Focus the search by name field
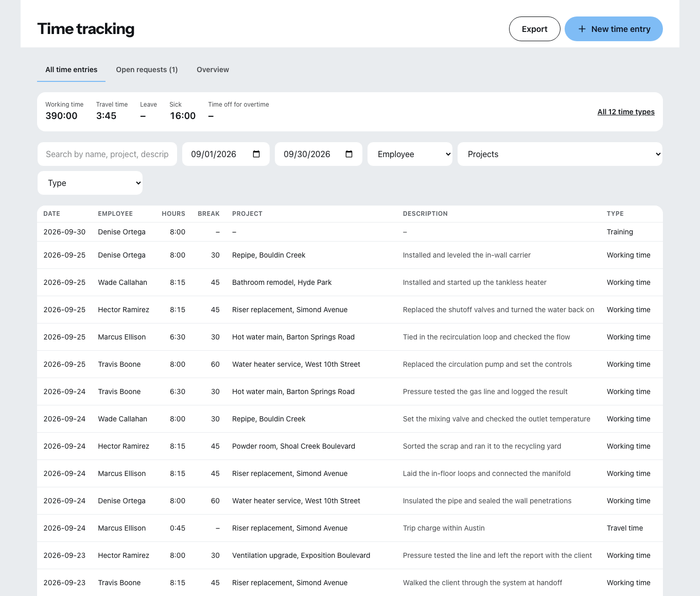This screenshot has height=596, width=700. (x=107, y=154)
